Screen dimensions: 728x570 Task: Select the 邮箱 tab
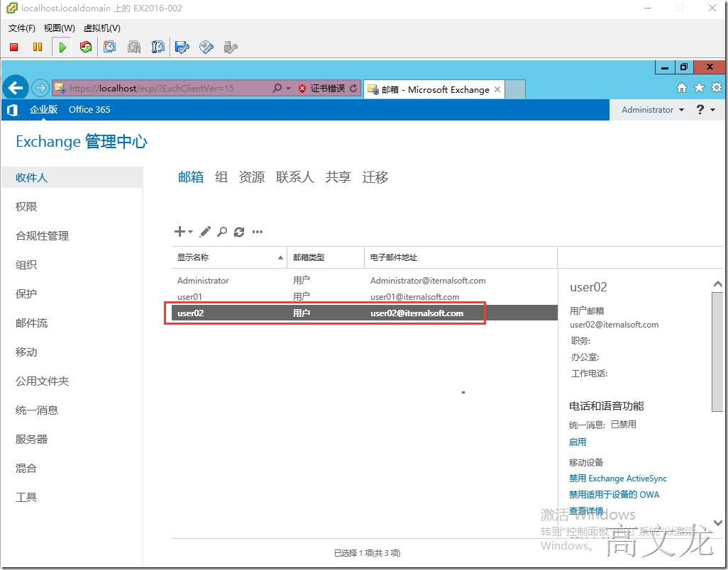[191, 177]
